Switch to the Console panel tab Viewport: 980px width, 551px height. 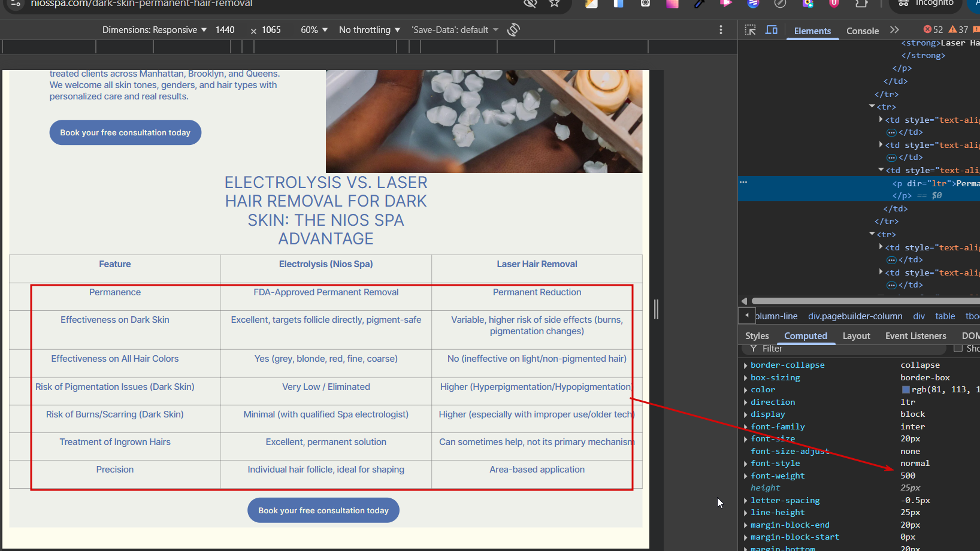click(x=863, y=31)
